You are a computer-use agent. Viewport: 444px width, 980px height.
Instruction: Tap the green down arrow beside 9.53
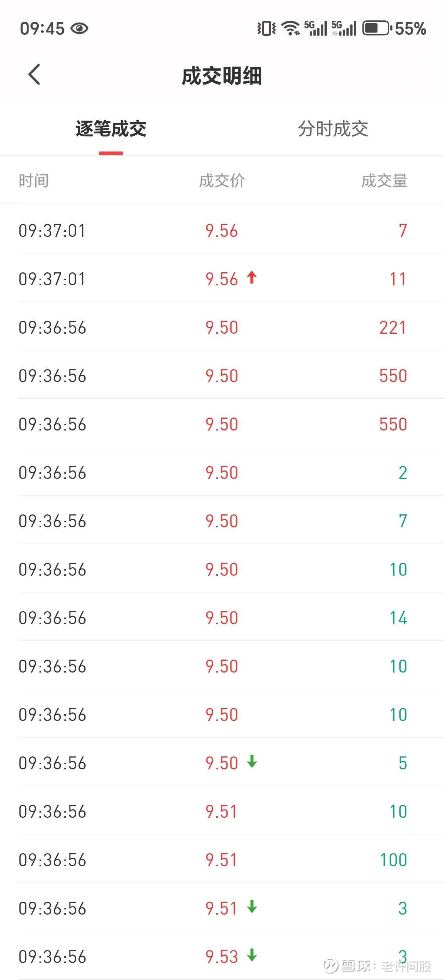252,955
